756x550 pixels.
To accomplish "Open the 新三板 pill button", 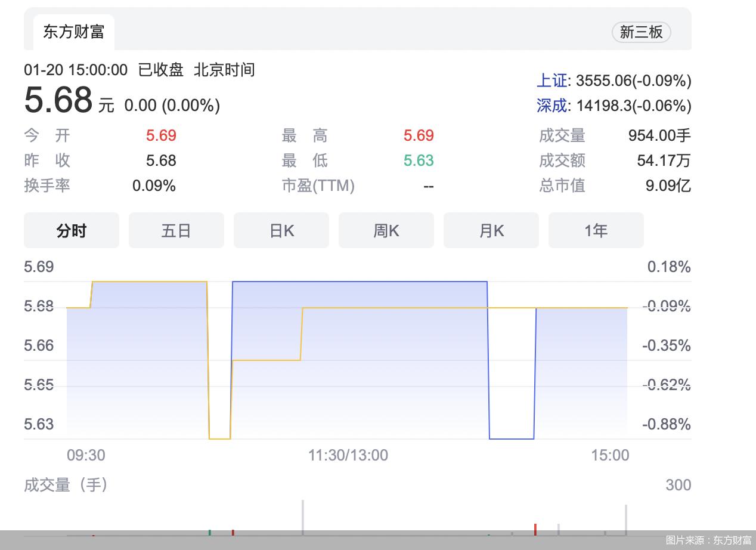I will click(641, 32).
